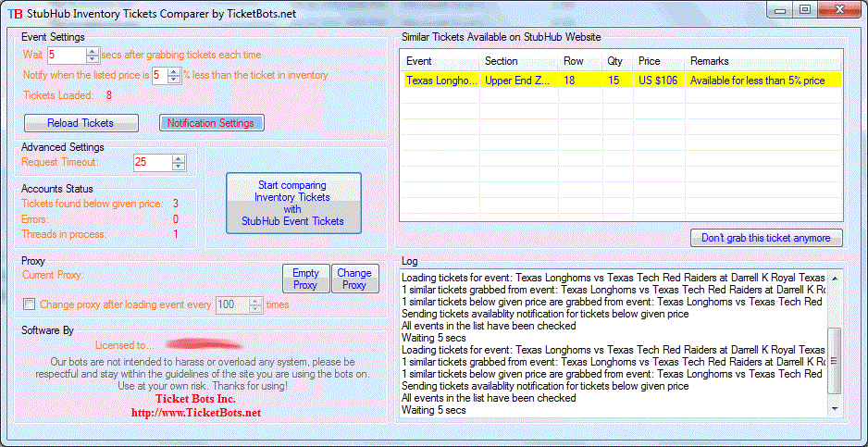This screenshot has width=868, height=447.
Task: Click the US $106 price cell
Action: coord(659,81)
